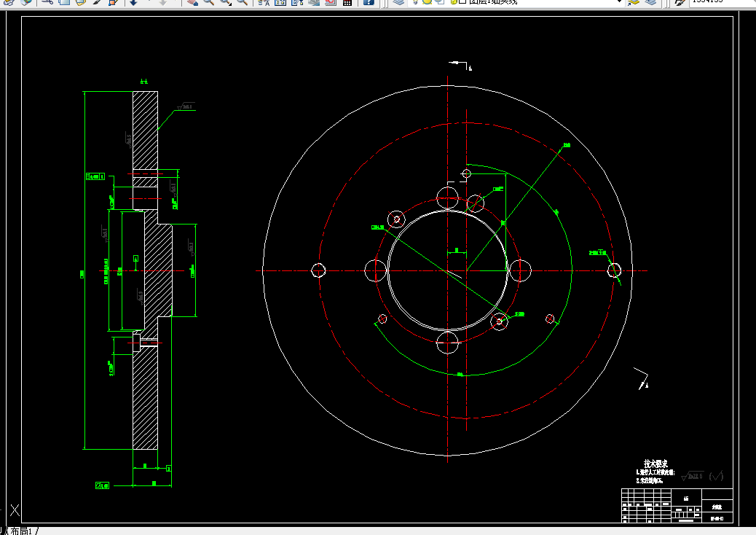
Task: Toggle layer freeze sun icon
Action: pos(428,1)
